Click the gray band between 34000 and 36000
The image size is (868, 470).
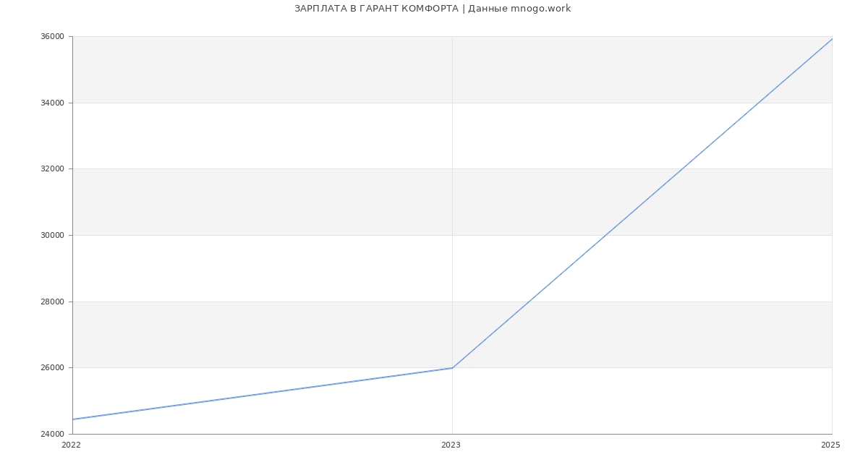pyautogui.click(x=289, y=69)
